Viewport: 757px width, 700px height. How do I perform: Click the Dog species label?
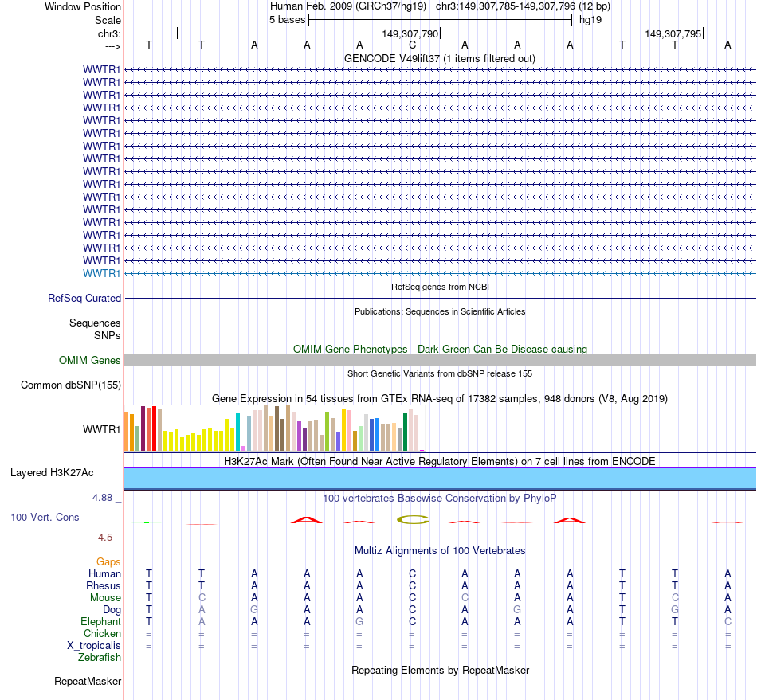(x=112, y=610)
